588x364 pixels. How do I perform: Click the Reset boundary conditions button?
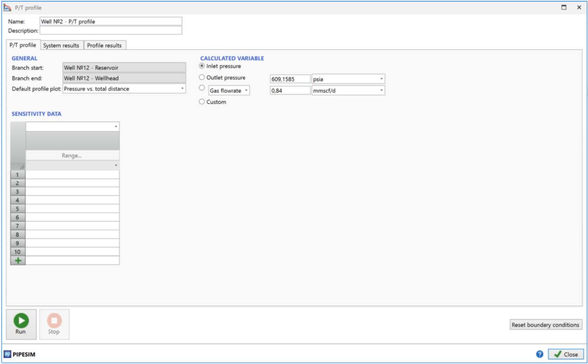(545, 325)
